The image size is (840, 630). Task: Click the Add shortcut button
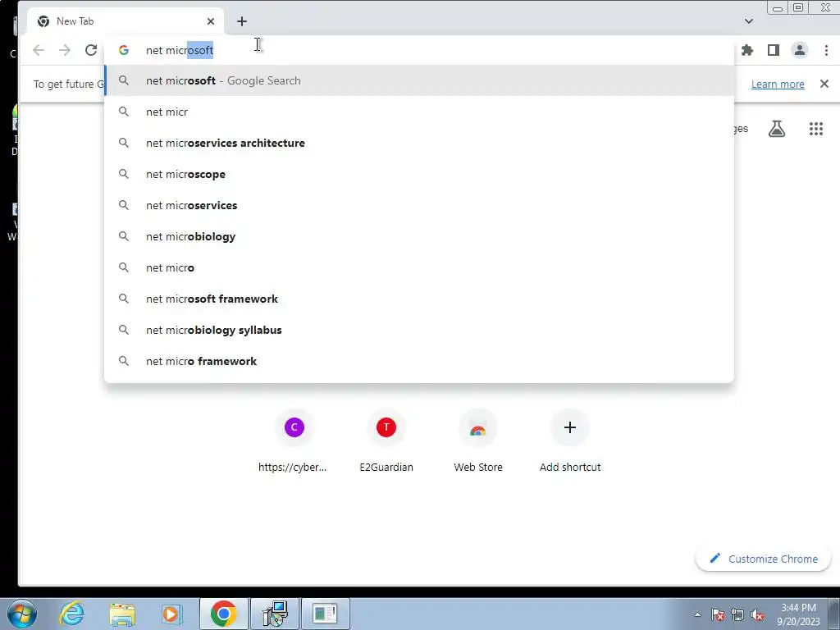(x=570, y=441)
